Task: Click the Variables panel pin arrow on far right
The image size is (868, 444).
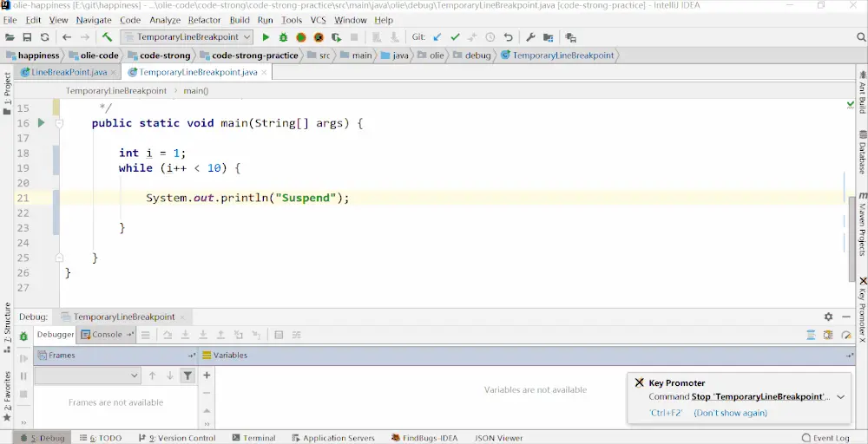Action: pyautogui.click(x=850, y=356)
